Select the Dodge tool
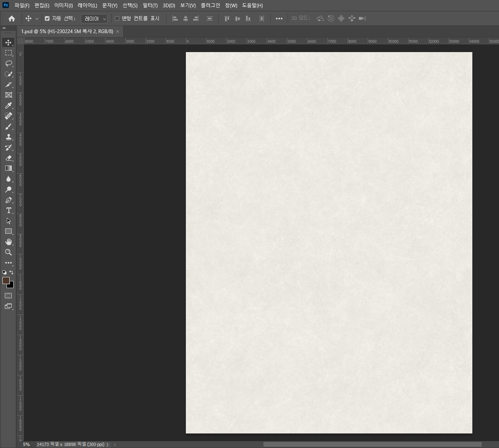The width and height of the screenshot is (499, 448). tap(8, 189)
